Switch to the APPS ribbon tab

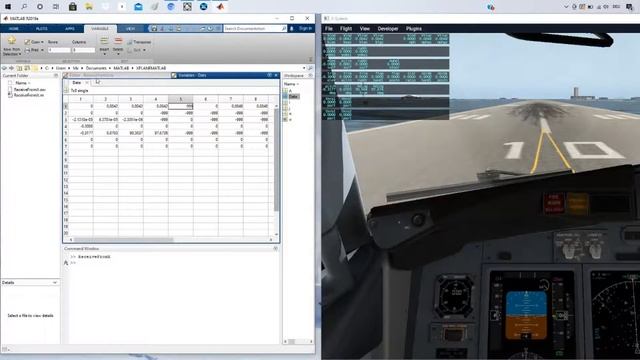coord(70,29)
